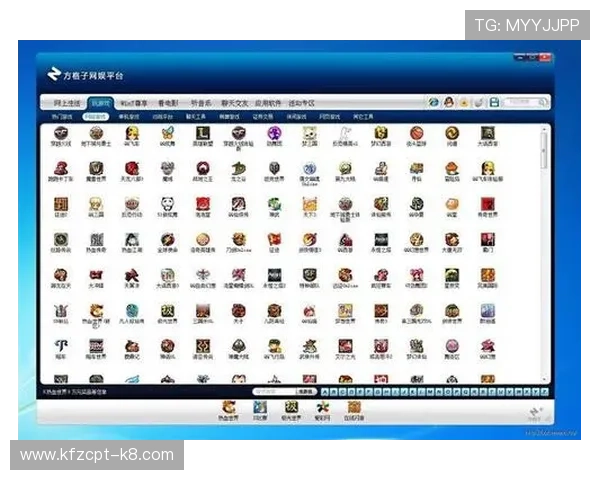This screenshot has height=480, width=600.
Task: Switch to the 网上生活 tab
Action: pos(63,103)
